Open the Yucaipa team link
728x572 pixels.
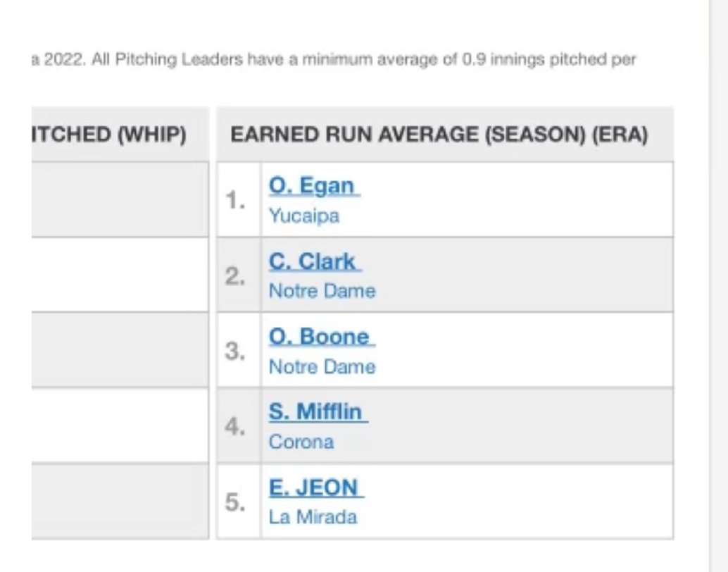(304, 216)
